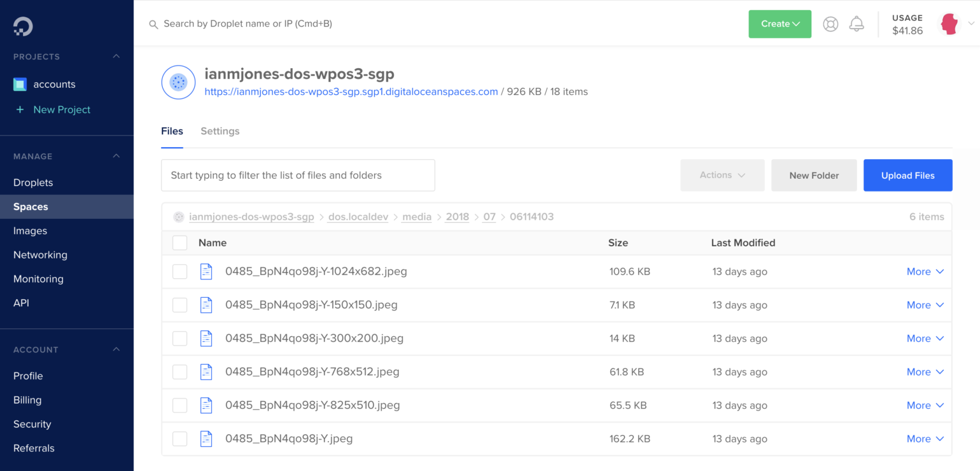Check the box for 0485_BpN4qo98j-Y-150x150.jpeg

(x=180, y=305)
